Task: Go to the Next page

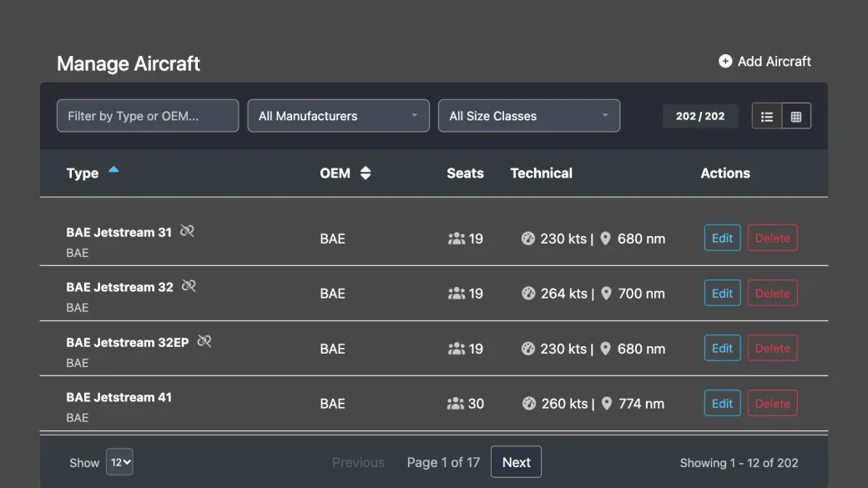Action: [x=516, y=462]
